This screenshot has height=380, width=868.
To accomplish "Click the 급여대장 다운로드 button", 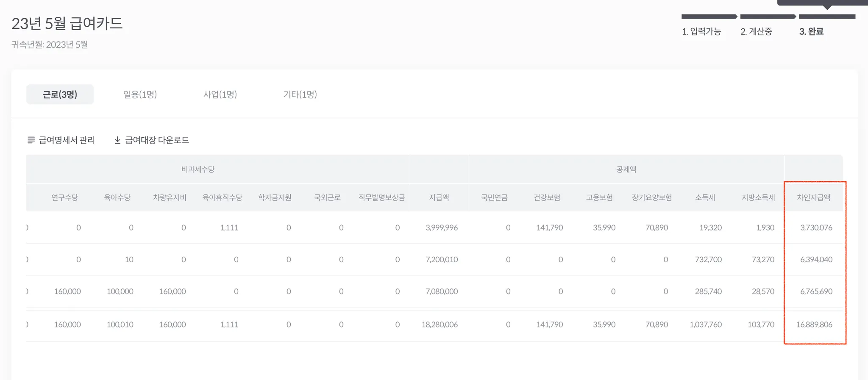I will point(151,140).
